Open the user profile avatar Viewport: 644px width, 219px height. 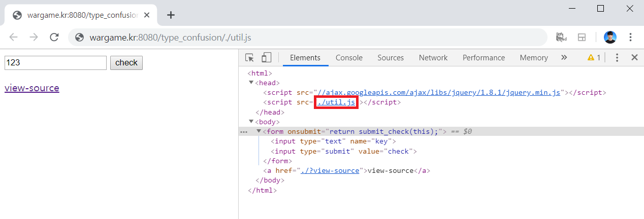(x=610, y=37)
